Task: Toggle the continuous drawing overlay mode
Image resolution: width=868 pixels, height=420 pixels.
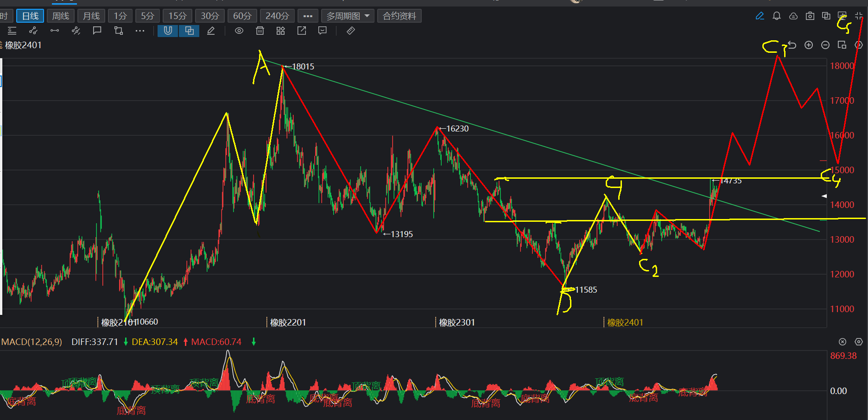Action: point(189,31)
